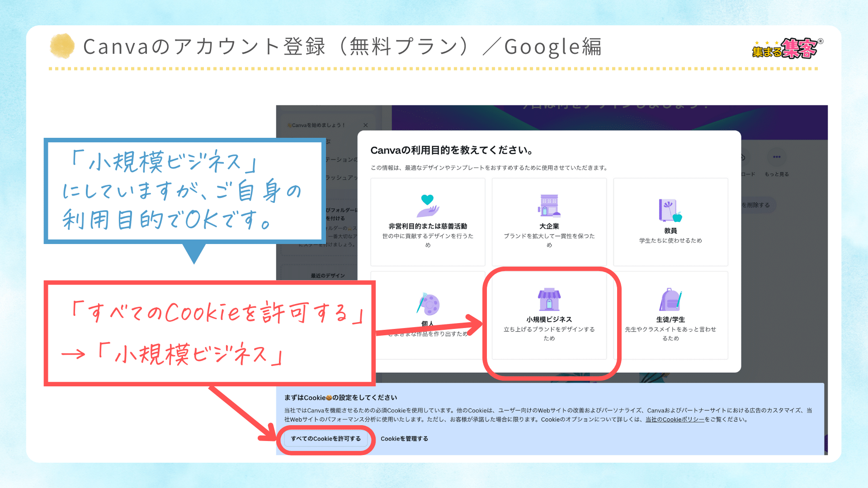Click the 学生たちに使わせるため description
Image resolution: width=868 pixels, height=488 pixels.
pos(670,240)
